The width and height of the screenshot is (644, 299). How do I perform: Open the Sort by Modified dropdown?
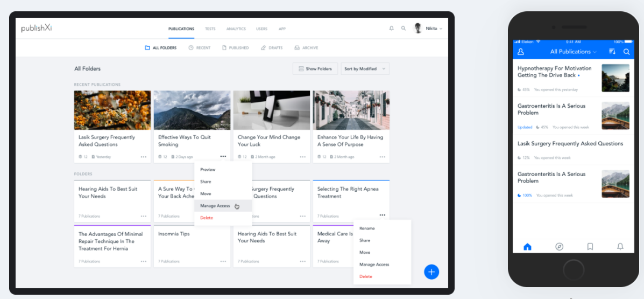point(365,68)
